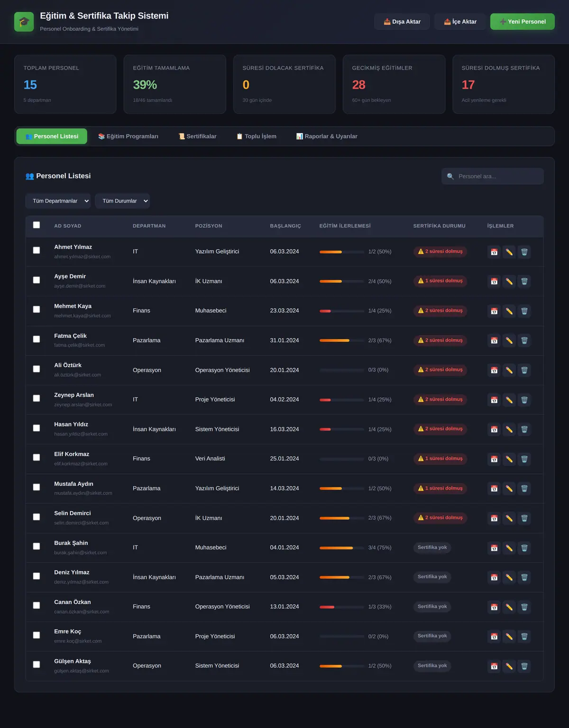The height and width of the screenshot is (728, 569).
Task: Click the AD SOYAD column header
Action: 68,226
